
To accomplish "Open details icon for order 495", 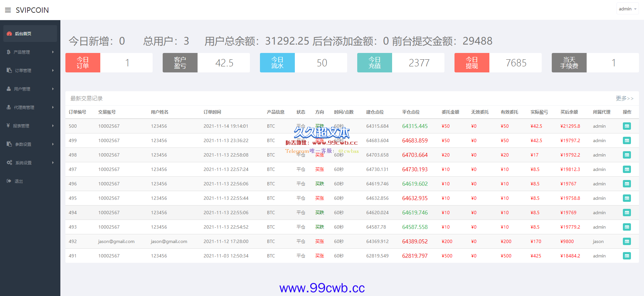I will tap(627, 198).
